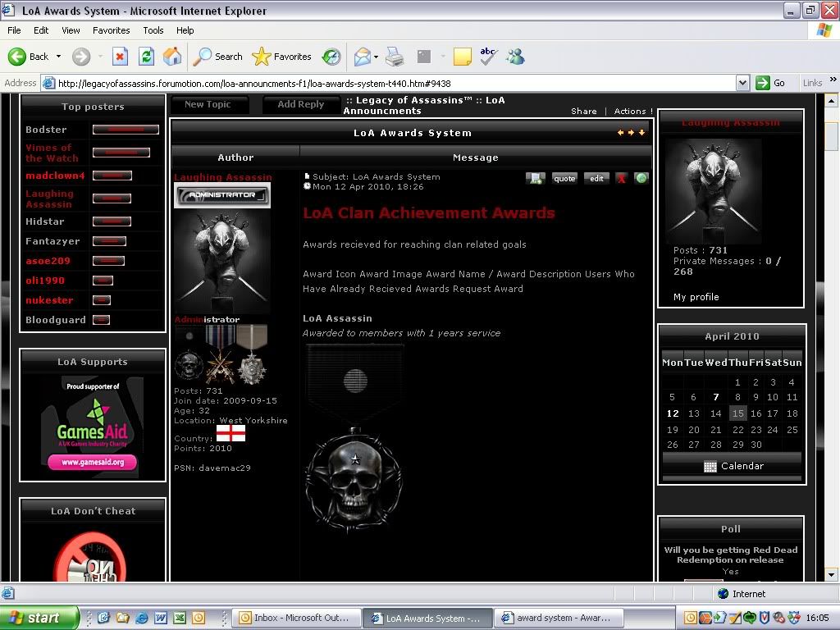Launch Messenger from the toolbar people icon
Screen dimensions: 840x630
[515, 57]
